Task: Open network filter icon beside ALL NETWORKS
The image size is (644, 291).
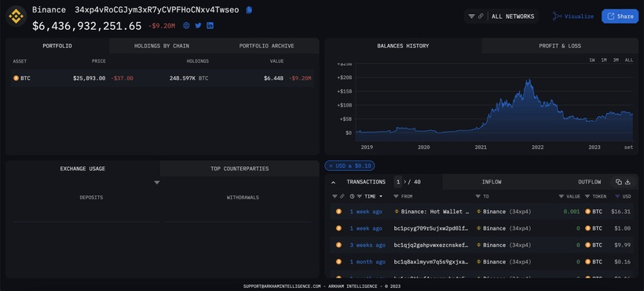Action: 471,16
